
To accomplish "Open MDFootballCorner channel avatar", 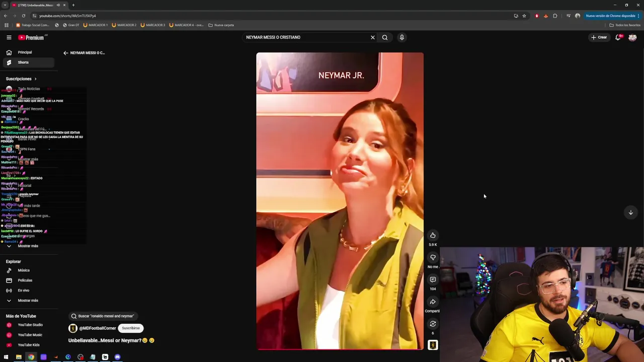I will pyautogui.click(x=73, y=328).
